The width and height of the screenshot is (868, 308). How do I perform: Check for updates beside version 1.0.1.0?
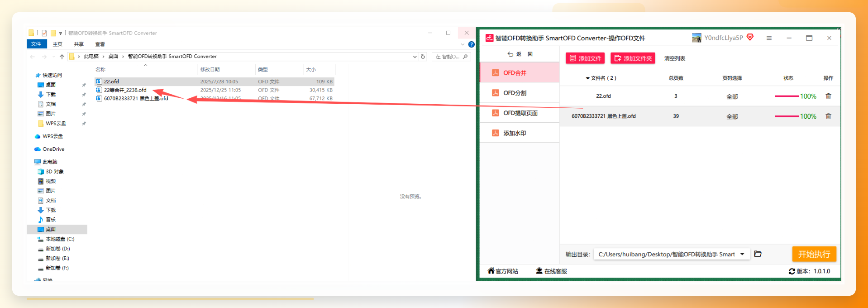click(792, 271)
